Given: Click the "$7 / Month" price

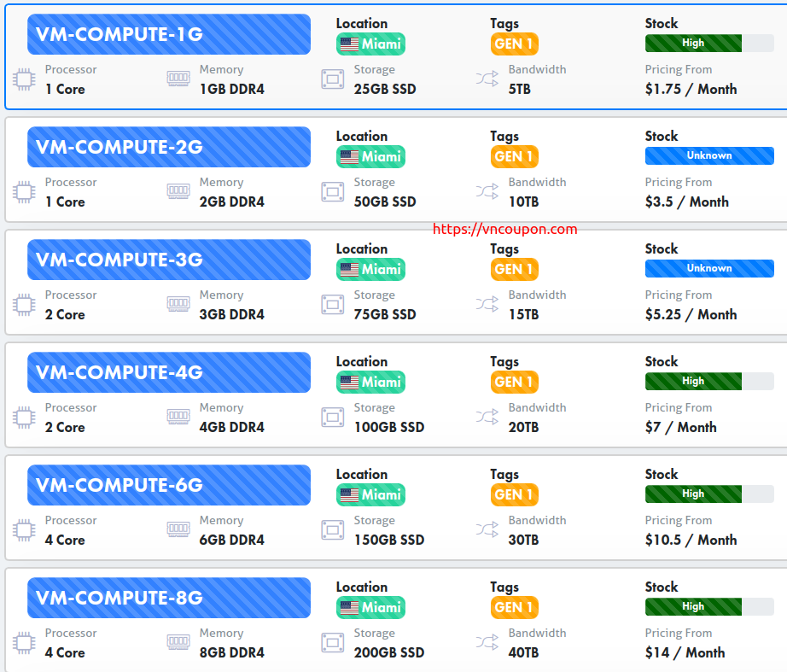Looking at the screenshot, I should tap(680, 428).
